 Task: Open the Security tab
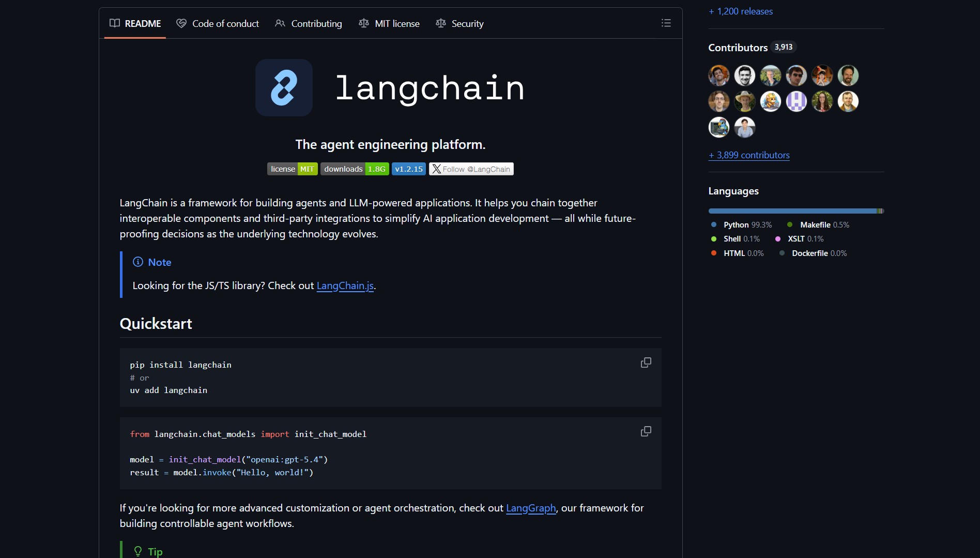[x=460, y=24]
